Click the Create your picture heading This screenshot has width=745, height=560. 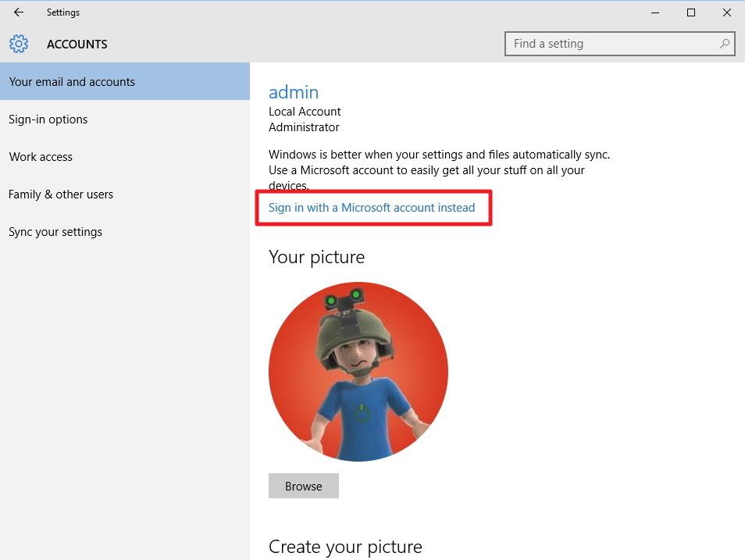(x=345, y=547)
